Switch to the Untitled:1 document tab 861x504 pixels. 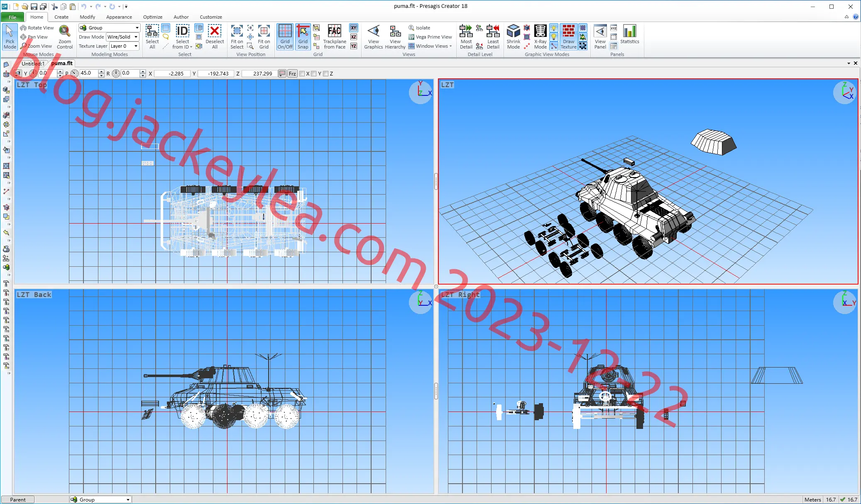coord(33,63)
